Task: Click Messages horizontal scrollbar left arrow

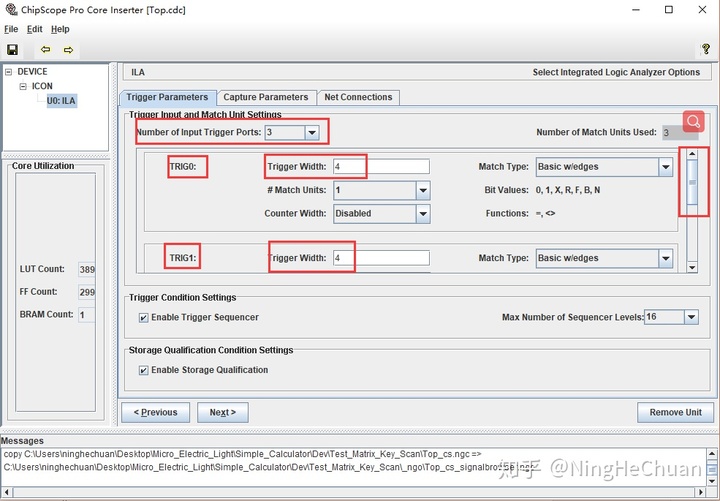Action: (5, 492)
